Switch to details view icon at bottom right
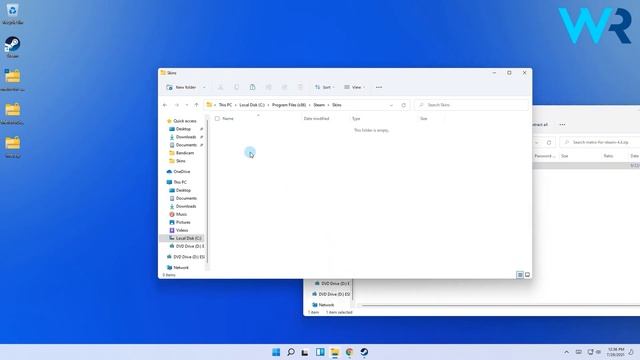The image size is (640, 360). [520, 275]
